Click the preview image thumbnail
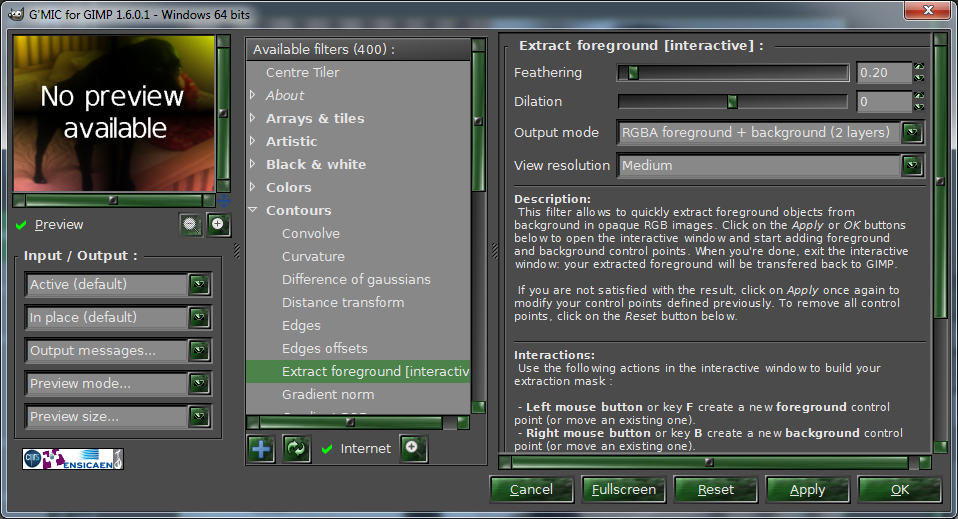Image resolution: width=958 pixels, height=519 pixels. (x=114, y=113)
